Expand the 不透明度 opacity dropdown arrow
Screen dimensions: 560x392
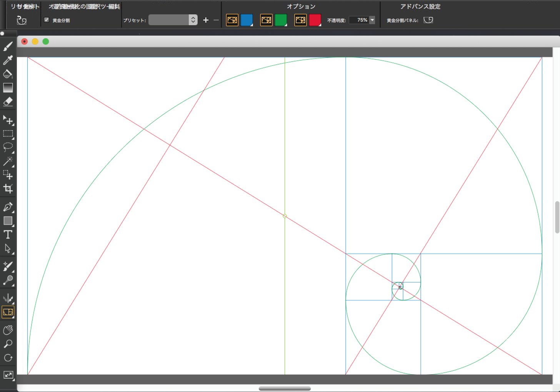tap(372, 20)
